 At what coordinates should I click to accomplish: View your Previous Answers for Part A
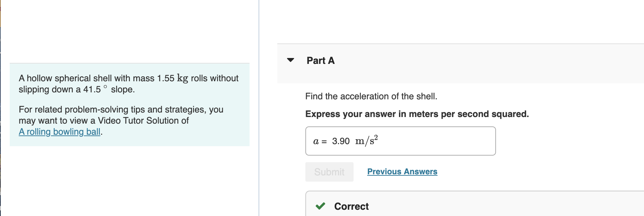click(402, 171)
